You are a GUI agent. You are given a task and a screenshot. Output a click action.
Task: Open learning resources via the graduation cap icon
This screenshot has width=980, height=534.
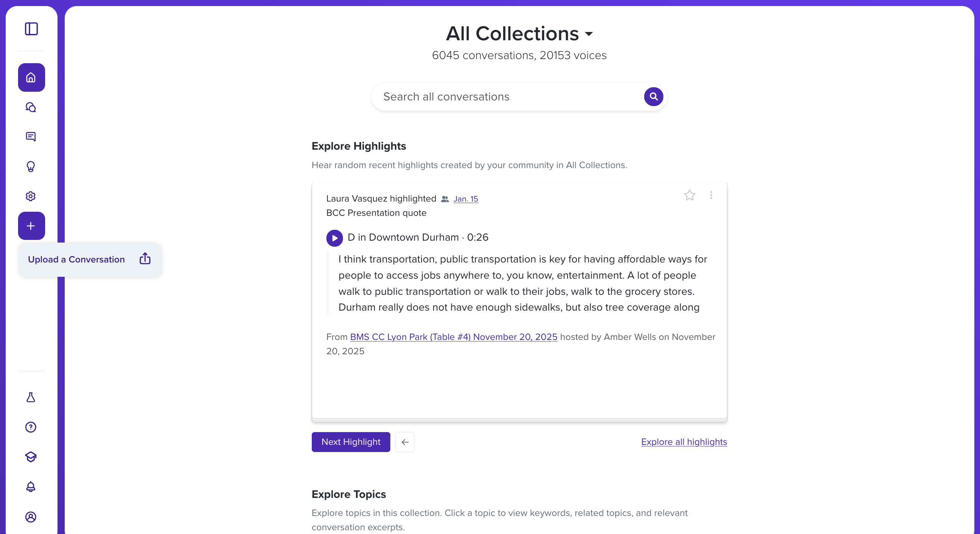[x=31, y=457]
